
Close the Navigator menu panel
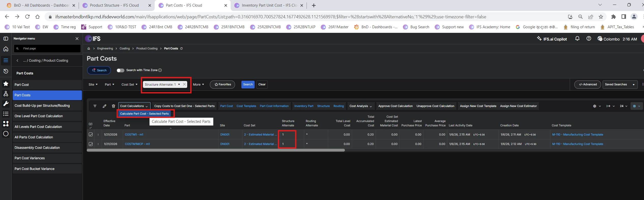(x=77, y=38)
